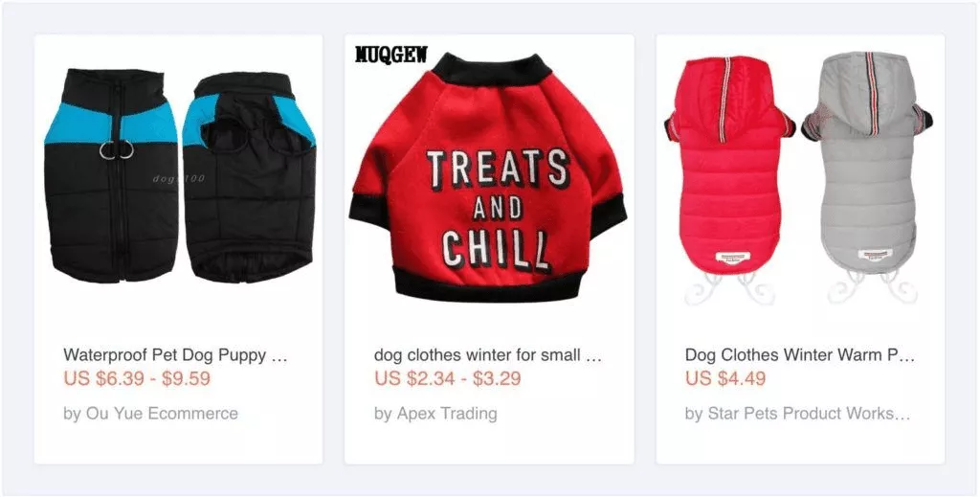Screen dimensions: 980x497
Task: Open the red Treats and Chill sweater image
Action: pyautogui.click(x=488, y=177)
